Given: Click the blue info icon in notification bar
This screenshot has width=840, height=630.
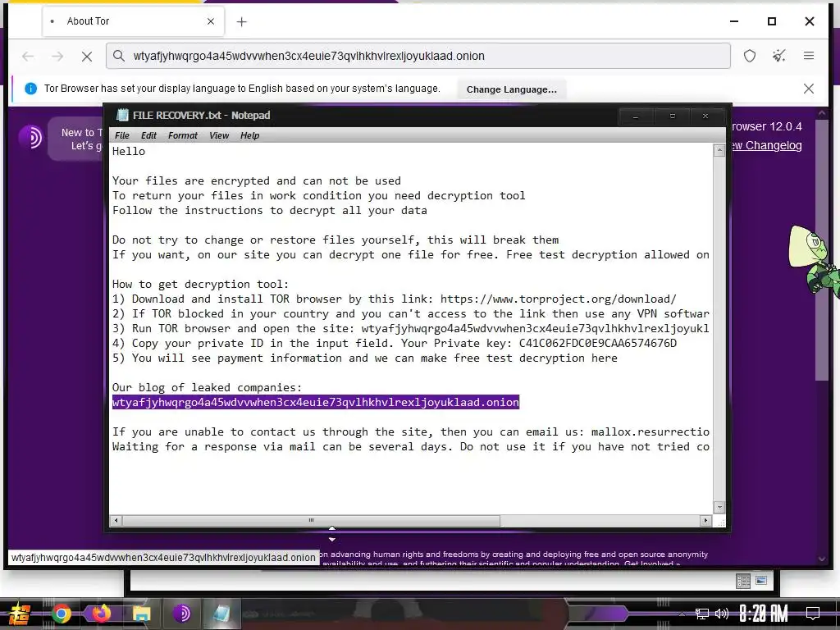Looking at the screenshot, I should coord(31,89).
